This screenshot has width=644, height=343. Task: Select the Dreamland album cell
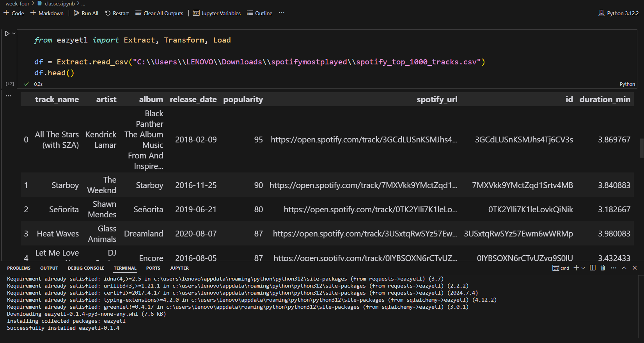[x=144, y=234]
